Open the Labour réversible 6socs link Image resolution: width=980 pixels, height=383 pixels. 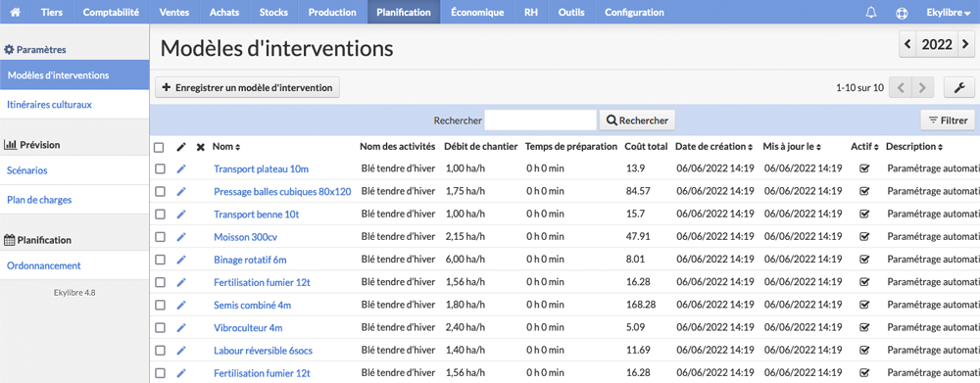coord(263,351)
